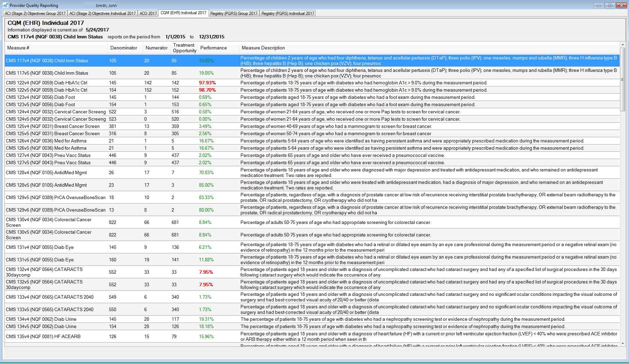
Task: Click the 0.00% performance value
Action: [x=205, y=119]
